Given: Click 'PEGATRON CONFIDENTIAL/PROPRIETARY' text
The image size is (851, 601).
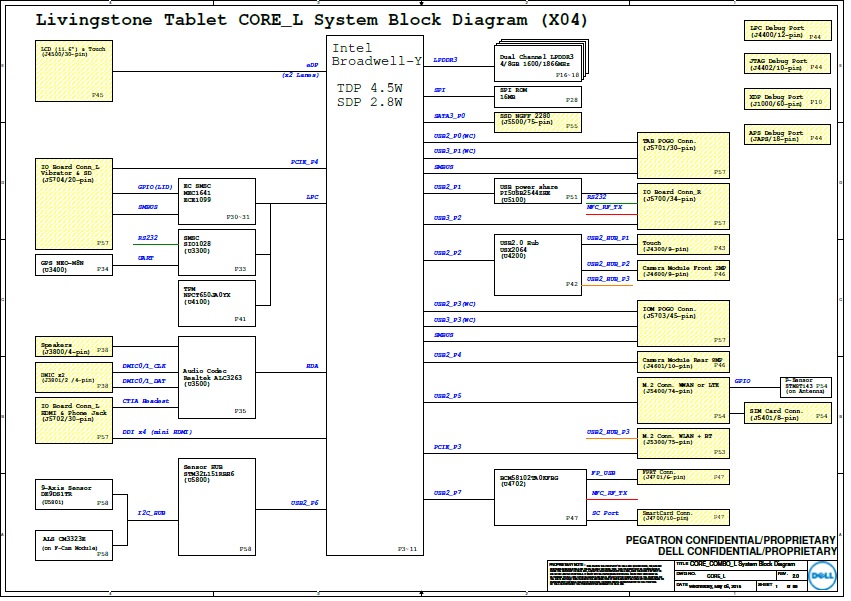Looking at the screenshot, I should pos(731,540).
